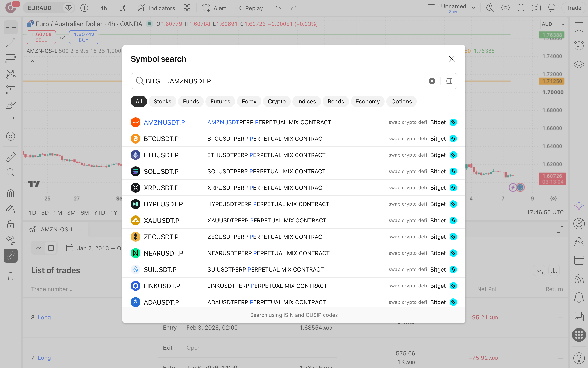This screenshot has width=588, height=368.
Task: Toggle lock all drawing tools
Action: (10, 224)
